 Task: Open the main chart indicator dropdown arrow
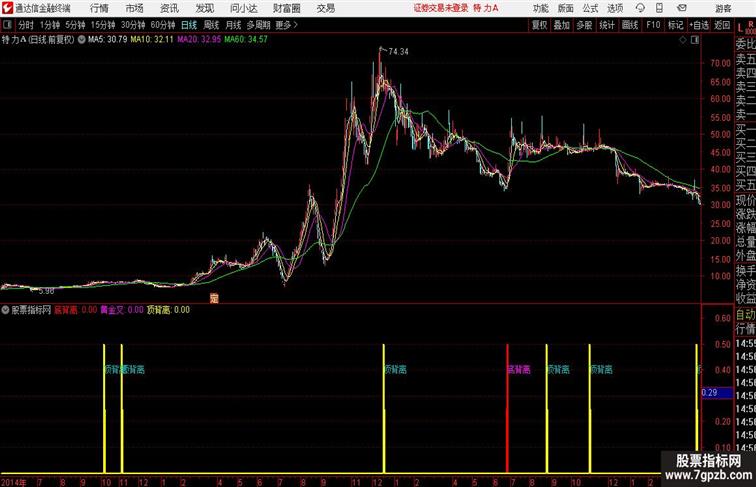tap(81, 40)
